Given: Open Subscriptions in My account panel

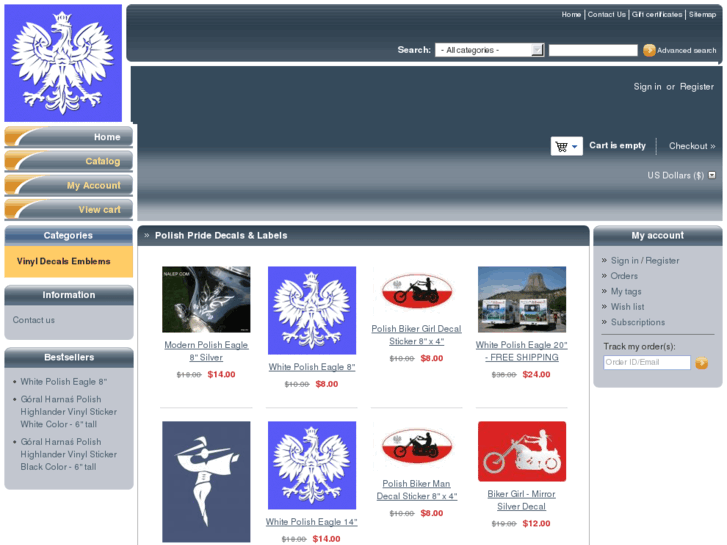Looking at the screenshot, I should (x=638, y=322).
